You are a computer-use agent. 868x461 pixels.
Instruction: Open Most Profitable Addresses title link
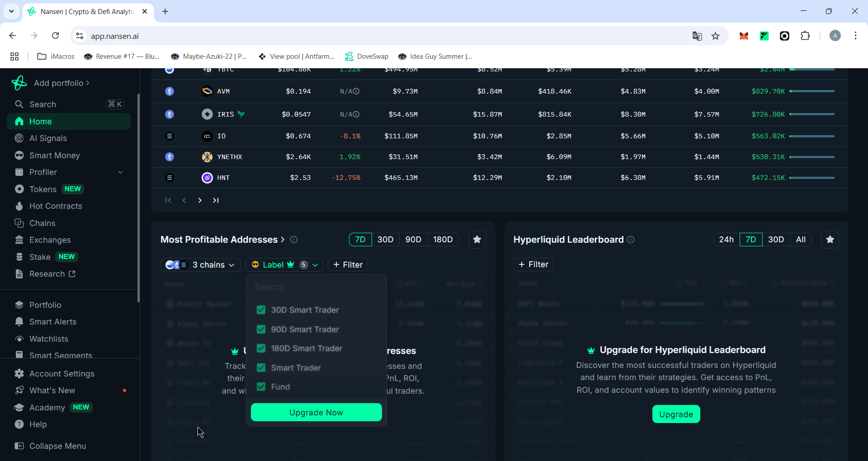point(222,240)
